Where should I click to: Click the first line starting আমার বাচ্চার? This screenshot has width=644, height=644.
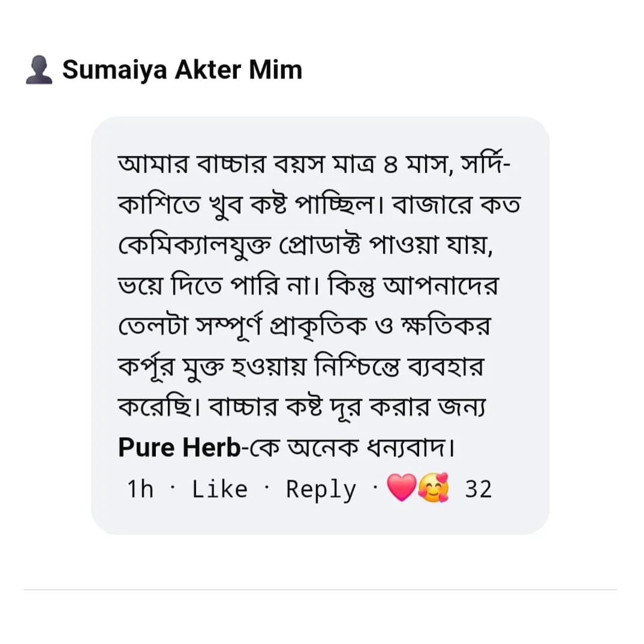(x=314, y=164)
